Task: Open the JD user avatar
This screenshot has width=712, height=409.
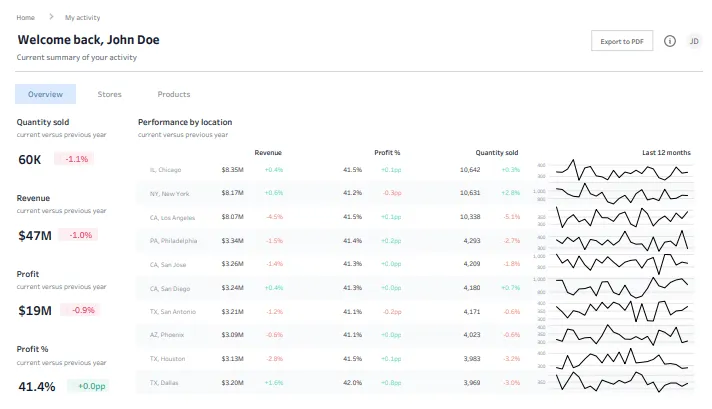Action: pos(694,41)
